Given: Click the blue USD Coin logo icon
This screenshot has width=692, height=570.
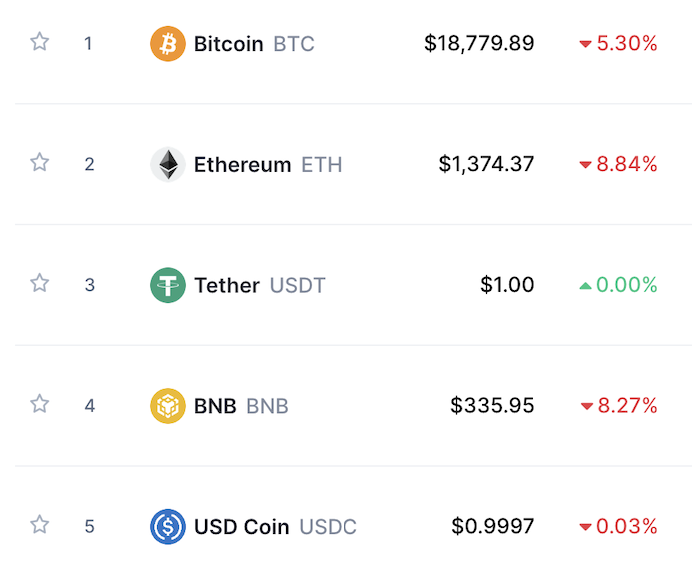Looking at the screenshot, I should (168, 526).
